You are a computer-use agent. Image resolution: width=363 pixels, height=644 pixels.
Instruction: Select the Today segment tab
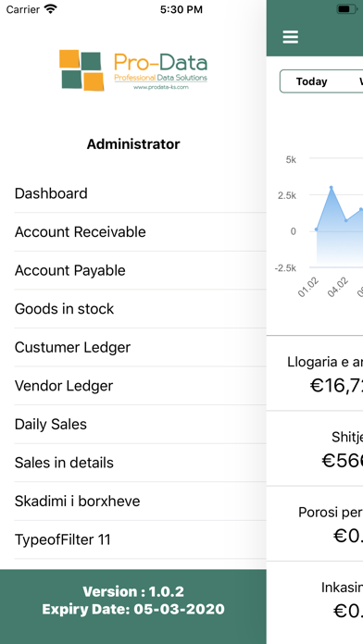[x=312, y=81]
